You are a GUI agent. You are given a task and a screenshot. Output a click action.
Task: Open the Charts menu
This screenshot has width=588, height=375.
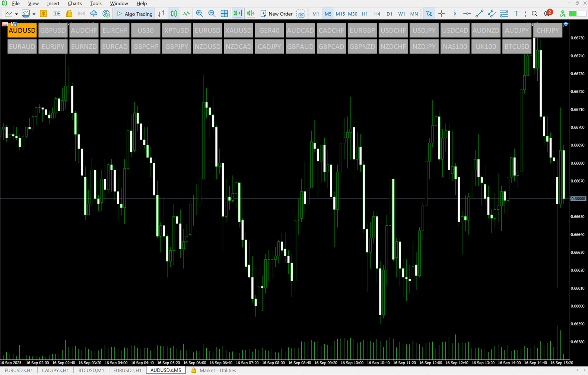pyautogui.click(x=74, y=3)
